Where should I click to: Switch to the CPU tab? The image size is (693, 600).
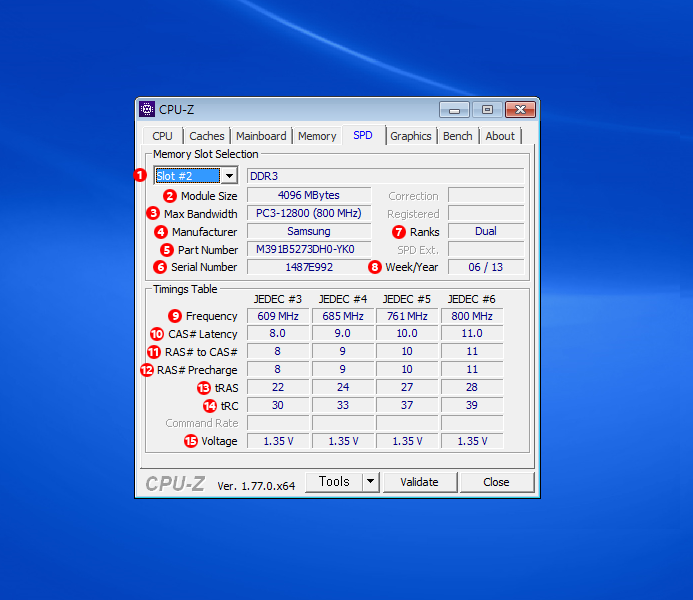click(x=162, y=136)
